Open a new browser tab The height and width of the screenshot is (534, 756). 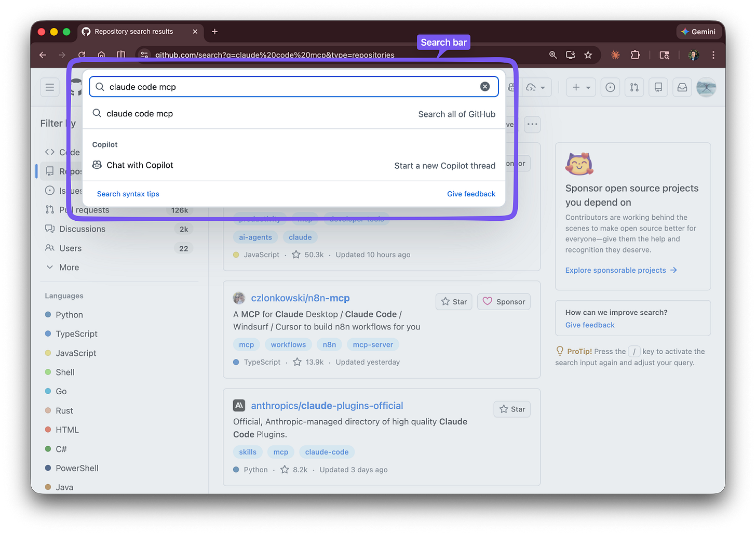pyautogui.click(x=214, y=32)
